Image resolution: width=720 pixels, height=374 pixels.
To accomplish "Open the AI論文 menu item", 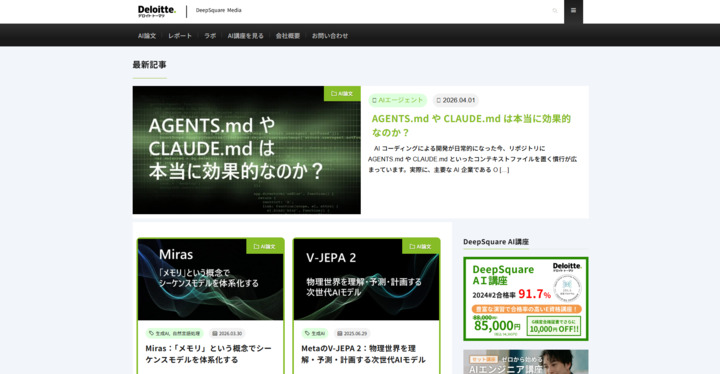I will (x=147, y=36).
